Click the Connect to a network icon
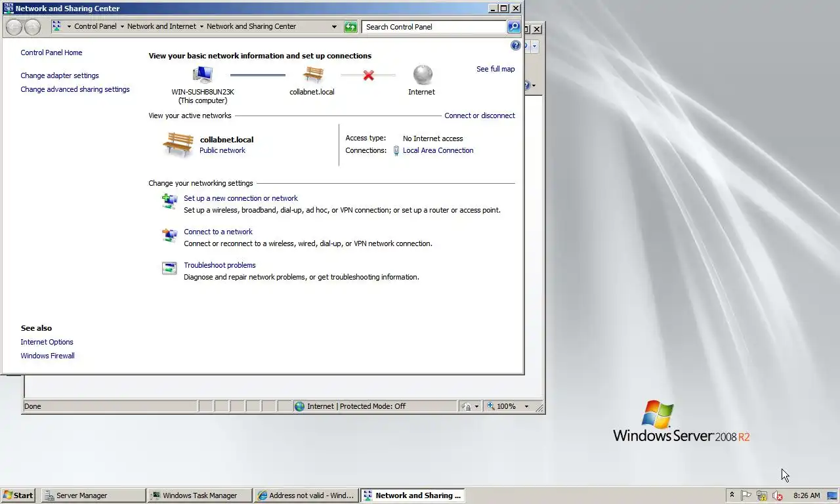This screenshot has width=840, height=504. 169,235
